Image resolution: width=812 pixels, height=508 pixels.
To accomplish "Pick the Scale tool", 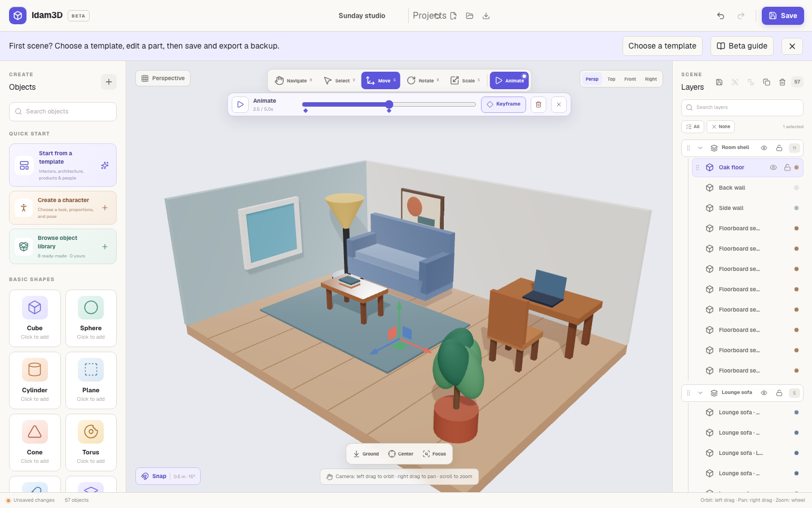I will tap(465, 81).
